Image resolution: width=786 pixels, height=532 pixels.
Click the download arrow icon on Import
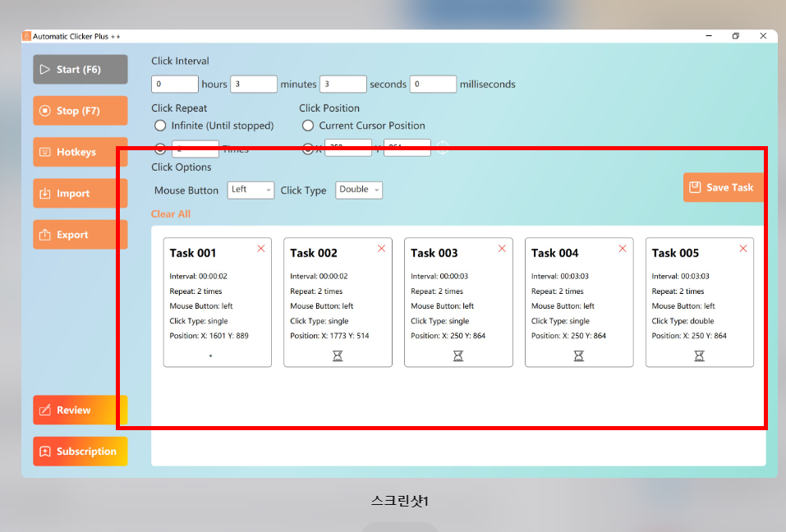tap(45, 194)
